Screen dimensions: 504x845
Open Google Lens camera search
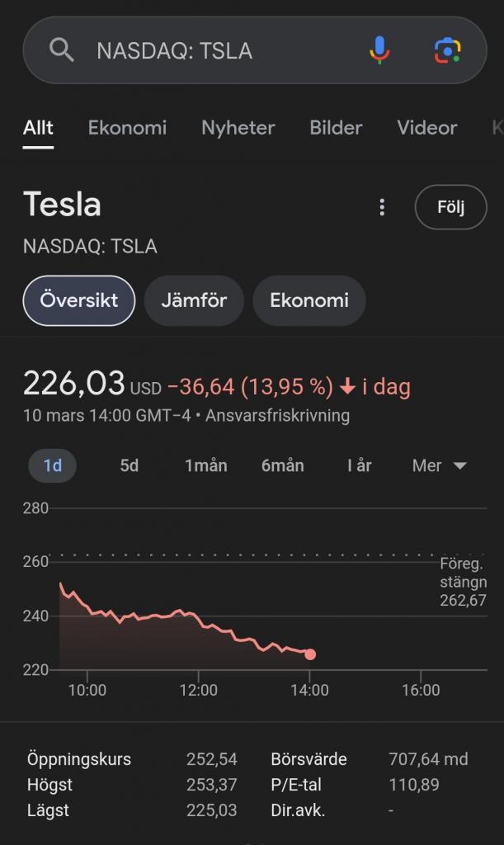coord(447,50)
